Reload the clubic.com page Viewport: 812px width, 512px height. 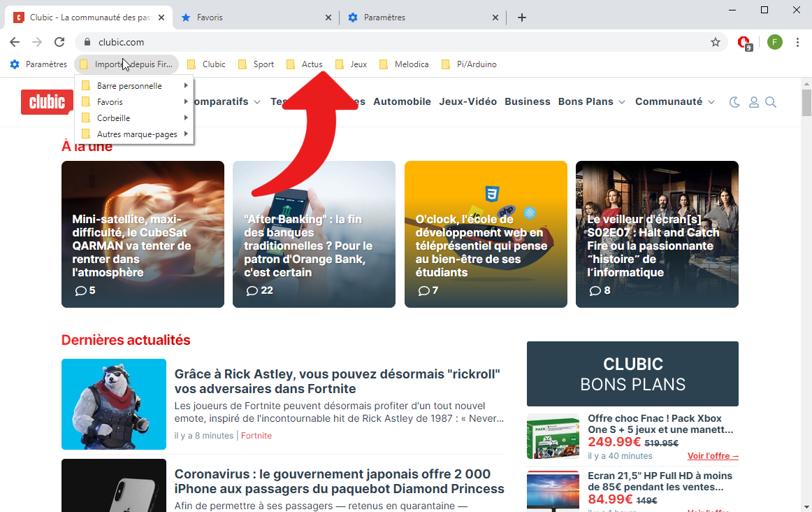(x=59, y=42)
